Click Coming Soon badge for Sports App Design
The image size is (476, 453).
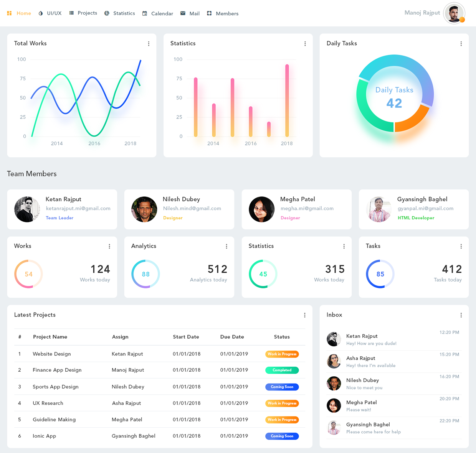282,387
